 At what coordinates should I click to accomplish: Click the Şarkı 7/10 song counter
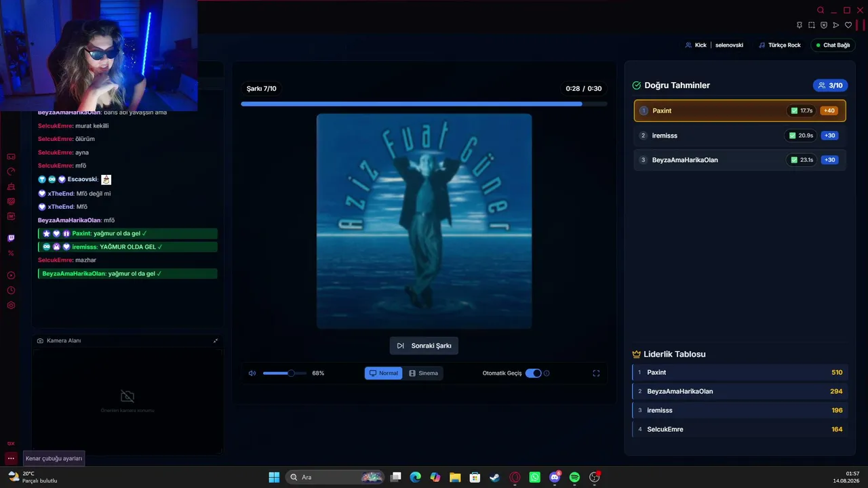click(261, 89)
